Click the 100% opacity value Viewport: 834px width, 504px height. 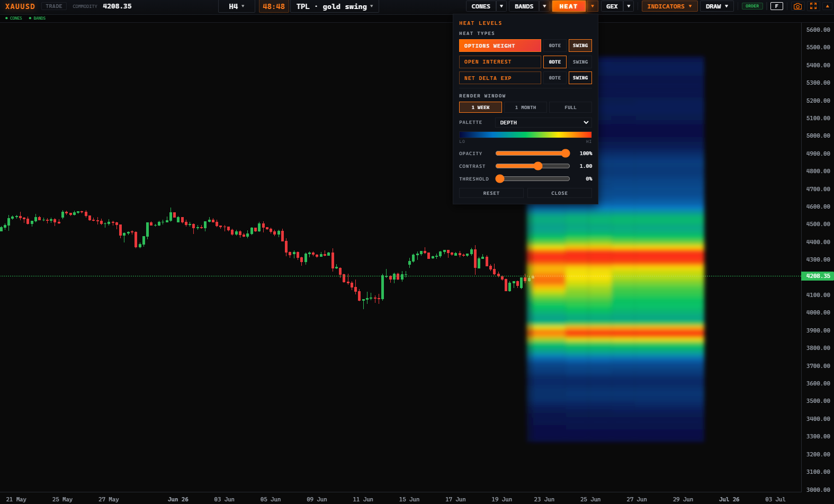(586, 154)
